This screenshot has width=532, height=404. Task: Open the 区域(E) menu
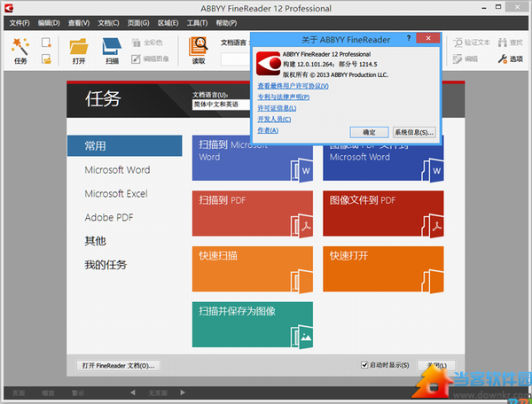tap(168, 23)
